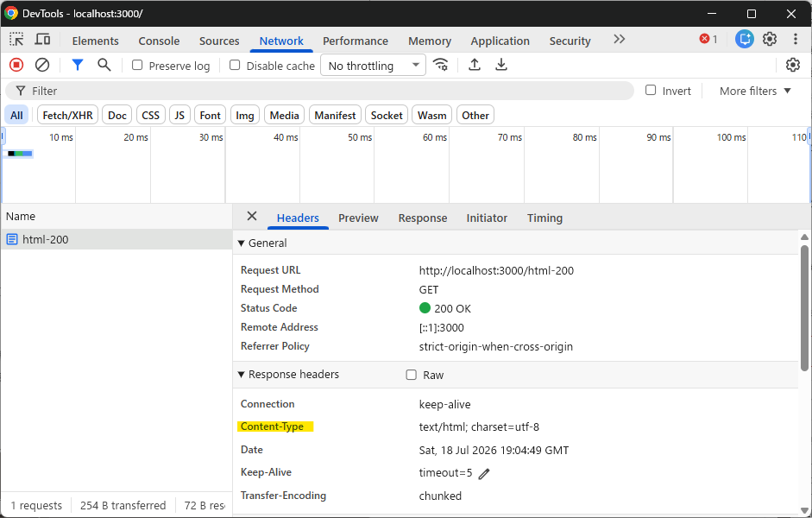Export HAR file with download icon

[501, 65]
